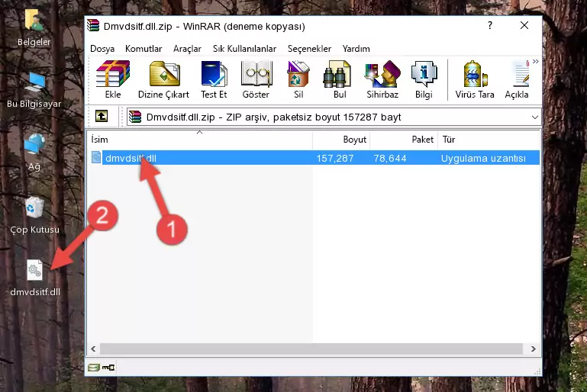The width and height of the screenshot is (587, 392).
Task: Expand the toolbar overflow chevron
Action: pos(536,62)
